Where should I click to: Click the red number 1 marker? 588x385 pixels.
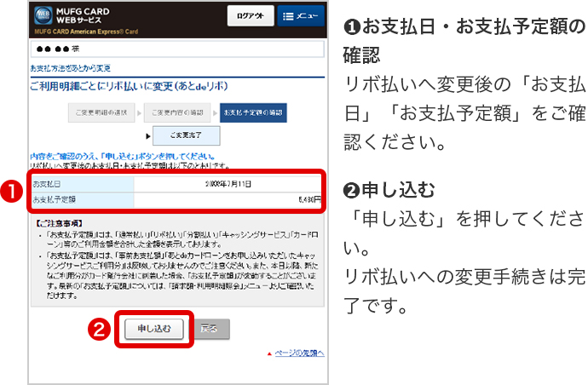[x=12, y=190]
